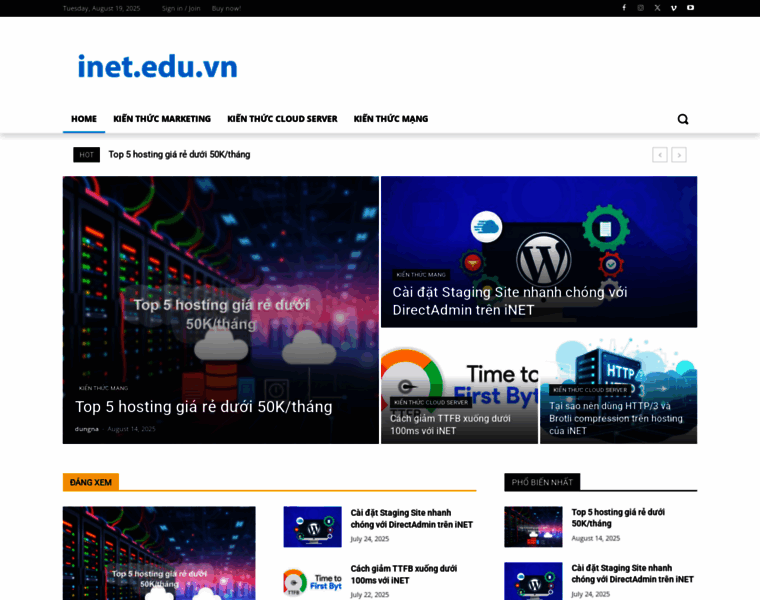Open featured article Top 5 hosting giá rẻ
This screenshot has height=600, width=760.
click(204, 407)
